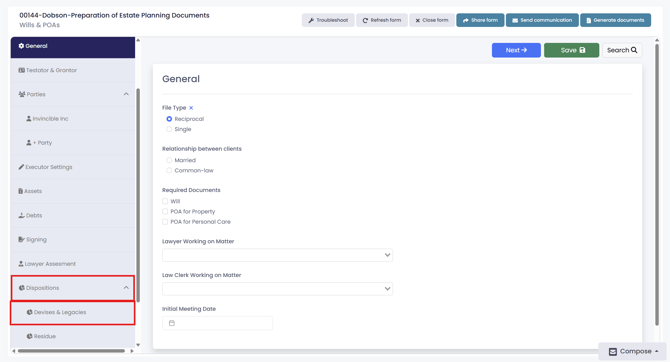
Task: Click the pencil icon for Executor Settings
Action: pos(21,167)
